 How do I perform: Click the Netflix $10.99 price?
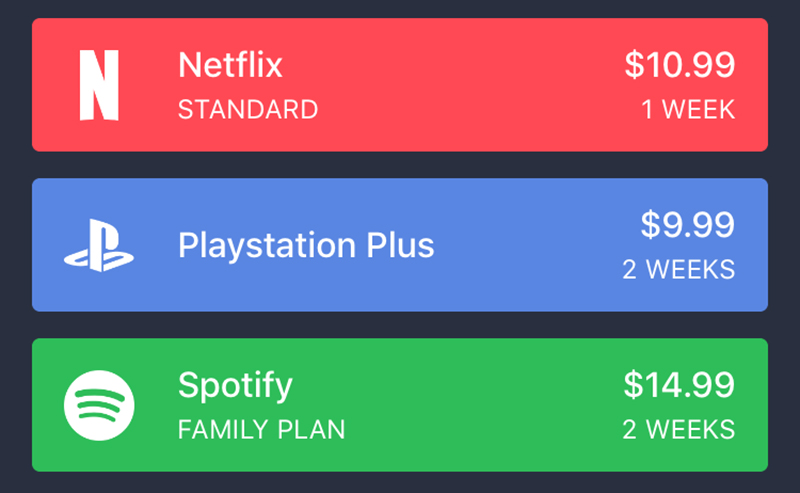(680, 65)
